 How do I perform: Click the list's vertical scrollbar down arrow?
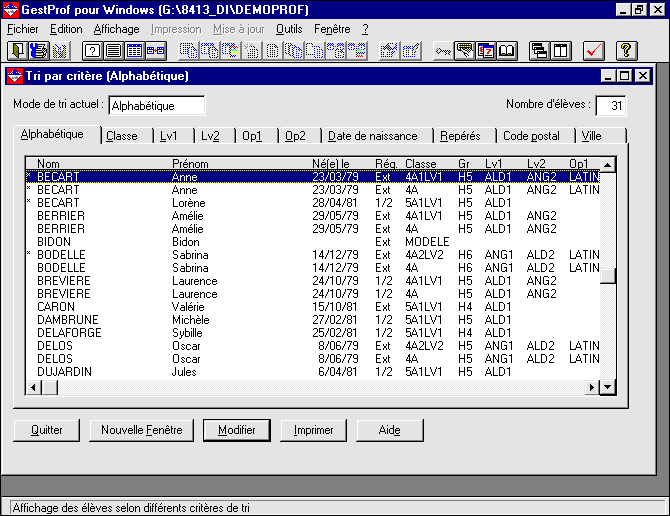tap(607, 387)
